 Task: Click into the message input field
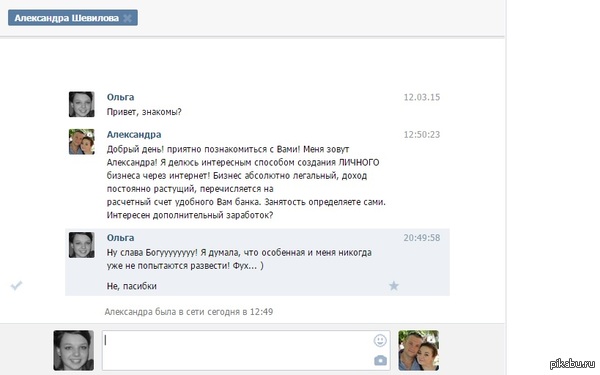click(246, 351)
